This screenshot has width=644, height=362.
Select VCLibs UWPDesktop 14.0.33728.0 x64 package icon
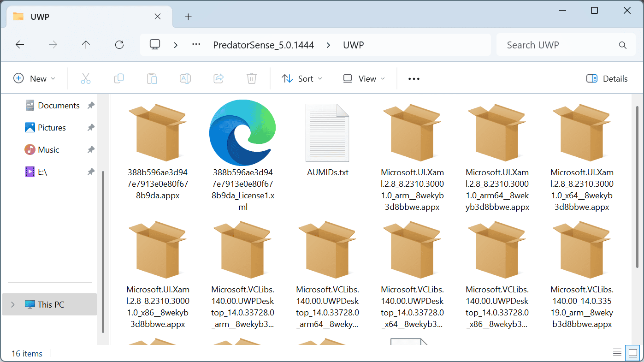point(412,250)
